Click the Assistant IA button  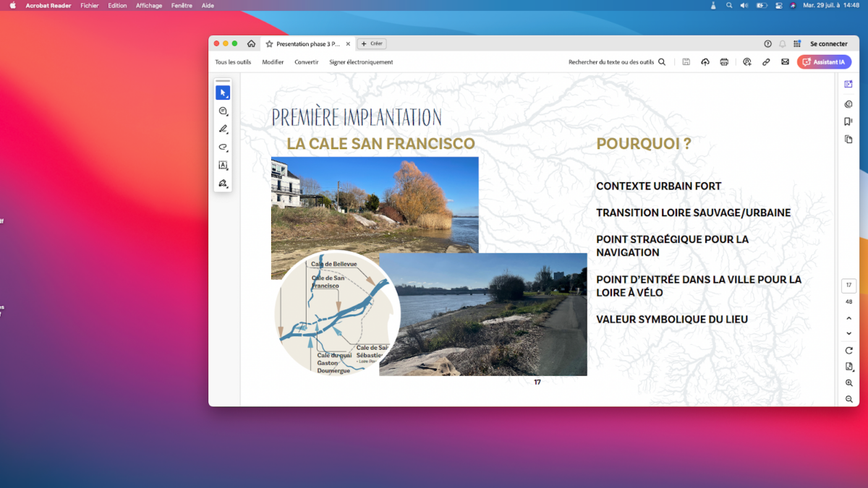(824, 62)
